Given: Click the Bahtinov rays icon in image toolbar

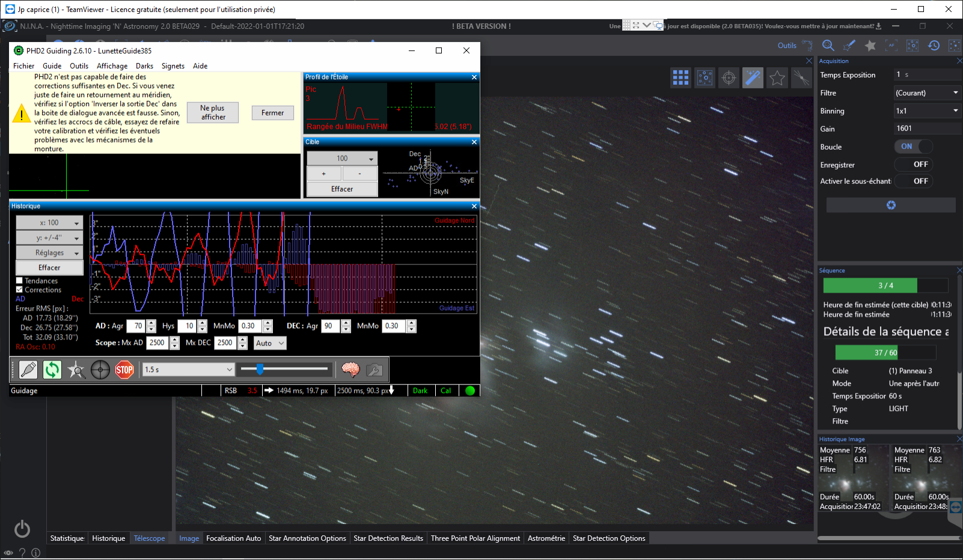Looking at the screenshot, I should 801,78.
